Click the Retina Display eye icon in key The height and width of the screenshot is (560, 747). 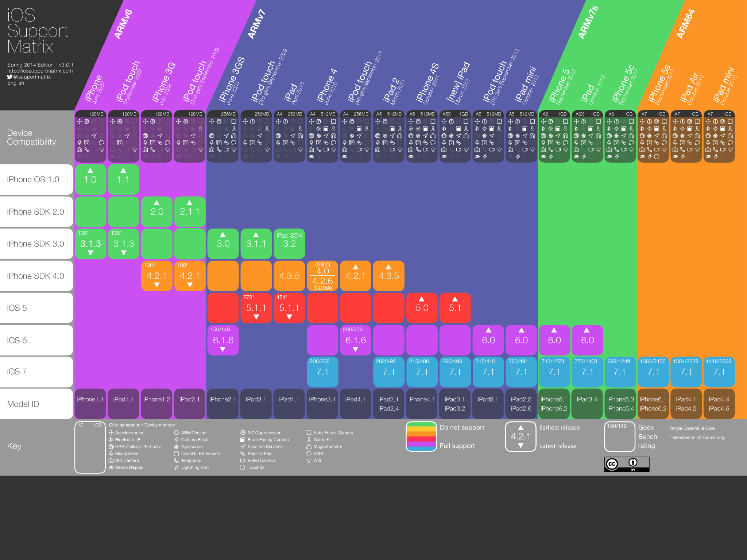click(x=111, y=467)
